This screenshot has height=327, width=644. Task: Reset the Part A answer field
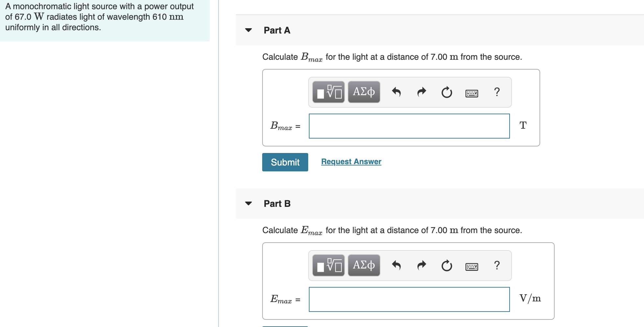coord(447,92)
